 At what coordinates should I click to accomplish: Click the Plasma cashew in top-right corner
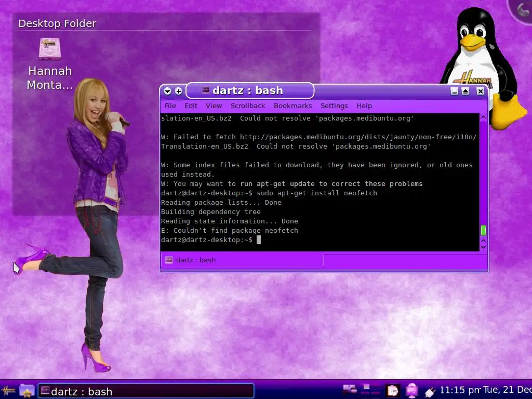point(521,10)
